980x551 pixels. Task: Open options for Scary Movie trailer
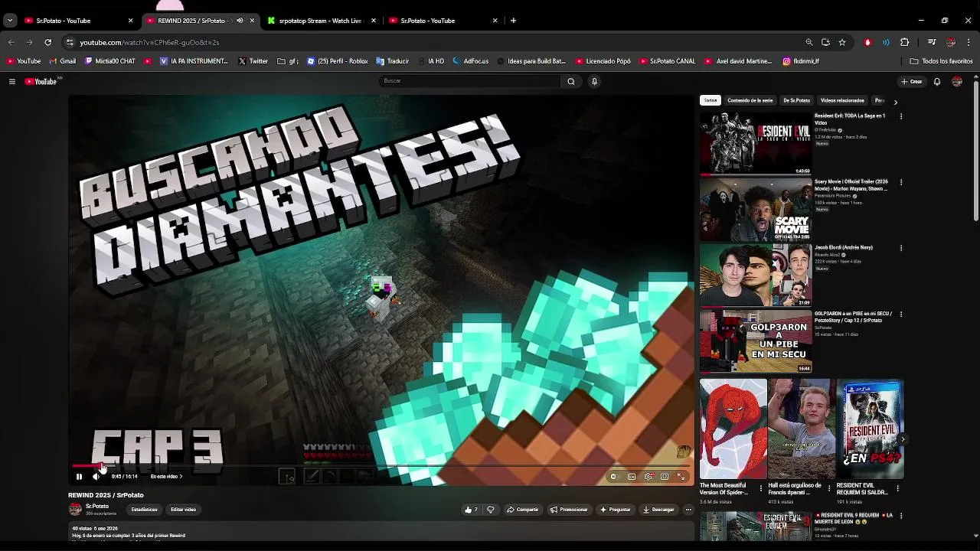pos(901,182)
